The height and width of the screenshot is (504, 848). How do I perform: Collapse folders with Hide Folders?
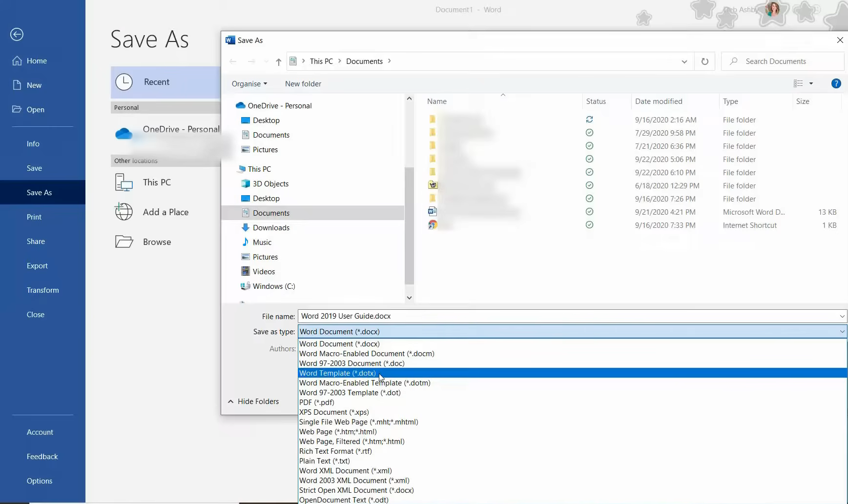pyautogui.click(x=253, y=402)
